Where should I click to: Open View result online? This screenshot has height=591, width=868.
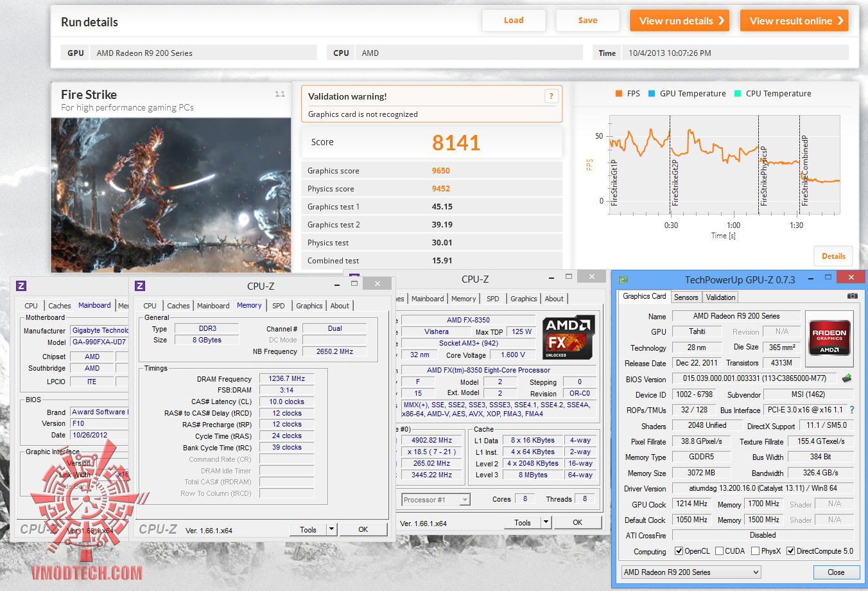pyautogui.click(x=794, y=21)
